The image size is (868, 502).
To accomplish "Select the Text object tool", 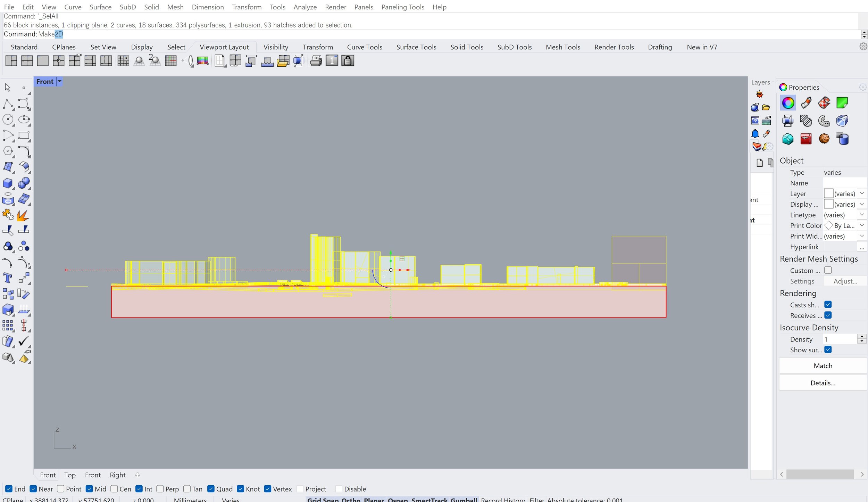I will pyautogui.click(x=8, y=278).
